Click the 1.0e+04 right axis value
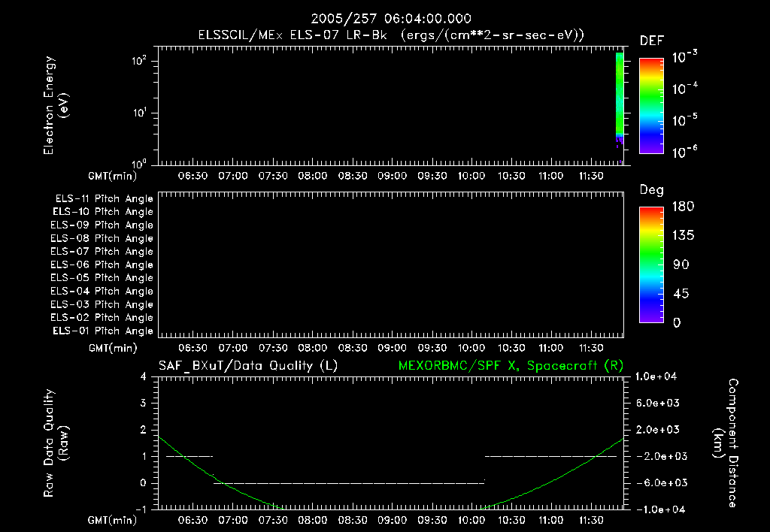 click(x=656, y=376)
